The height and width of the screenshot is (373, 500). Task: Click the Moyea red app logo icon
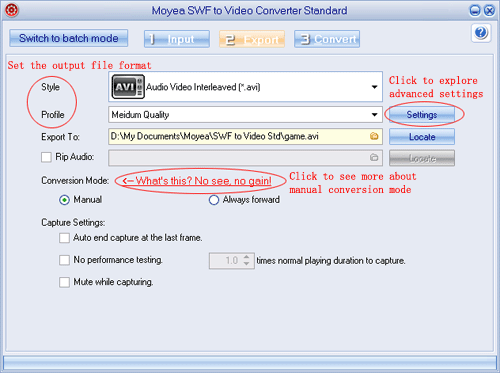[12, 10]
